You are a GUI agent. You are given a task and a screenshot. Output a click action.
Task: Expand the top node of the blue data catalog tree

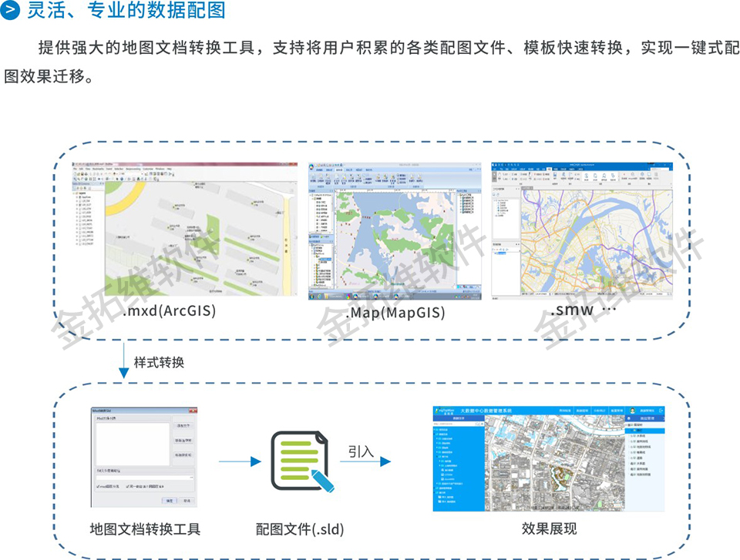point(436,430)
